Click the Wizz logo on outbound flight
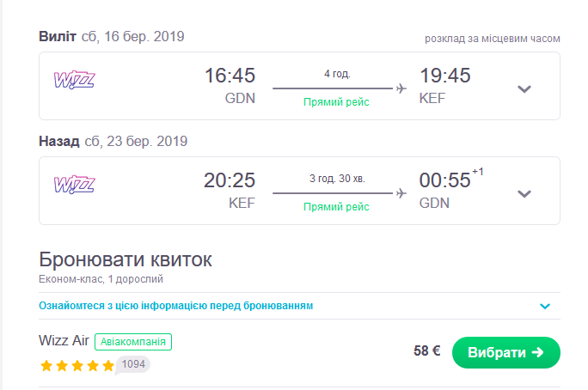Image resolution: width=588 pixels, height=390 pixels. coord(74,80)
